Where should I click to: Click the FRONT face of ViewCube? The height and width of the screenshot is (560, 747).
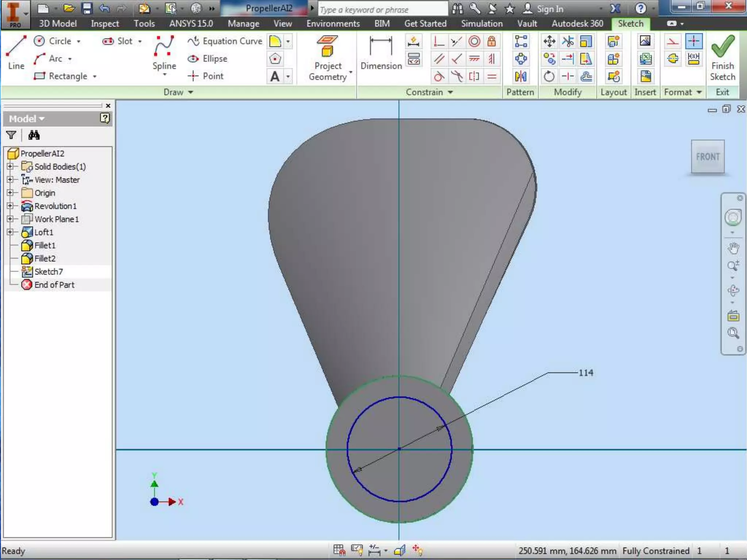707,157
